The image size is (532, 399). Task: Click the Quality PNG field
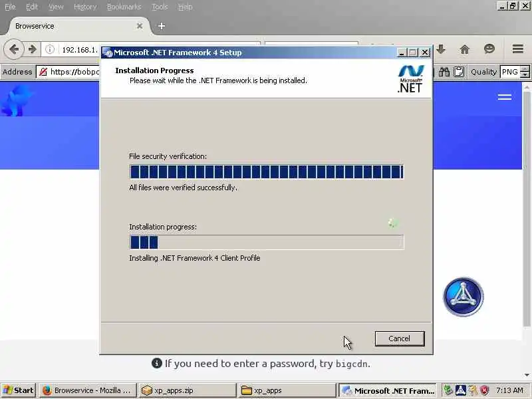(510, 72)
